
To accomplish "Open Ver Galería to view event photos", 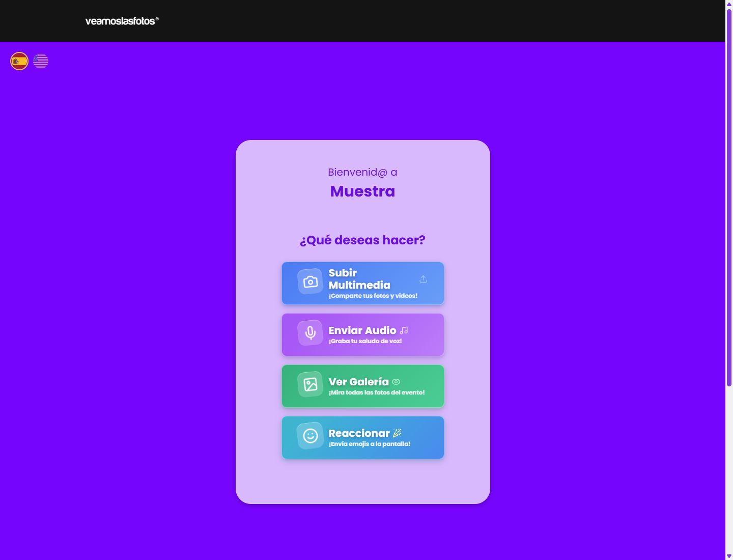I will pyautogui.click(x=363, y=386).
